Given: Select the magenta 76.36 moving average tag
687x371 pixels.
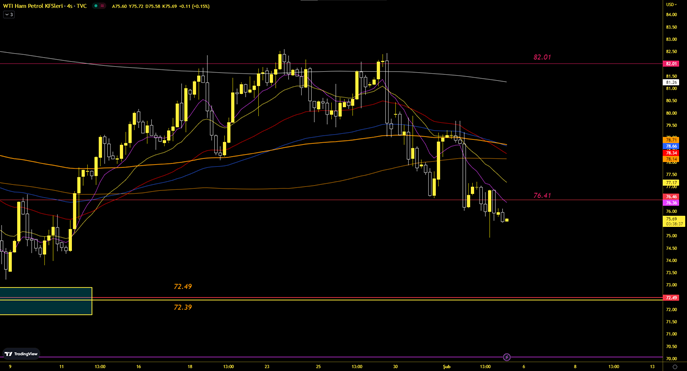Looking at the screenshot, I should coord(671,203).
